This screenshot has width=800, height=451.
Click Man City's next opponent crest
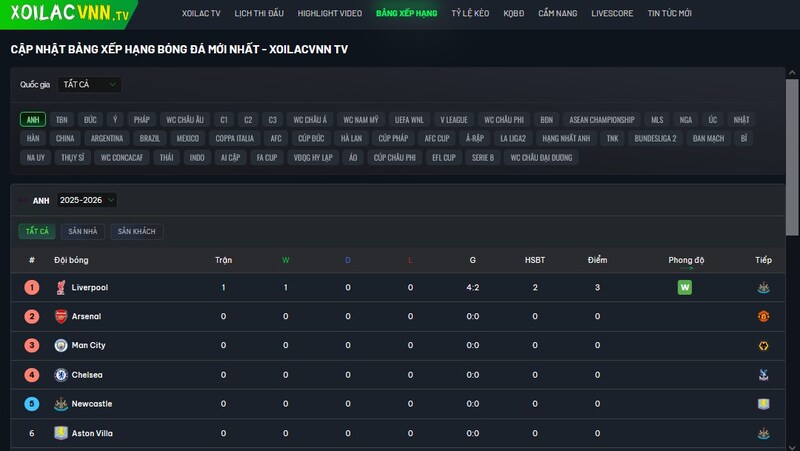tap(763, 345)
